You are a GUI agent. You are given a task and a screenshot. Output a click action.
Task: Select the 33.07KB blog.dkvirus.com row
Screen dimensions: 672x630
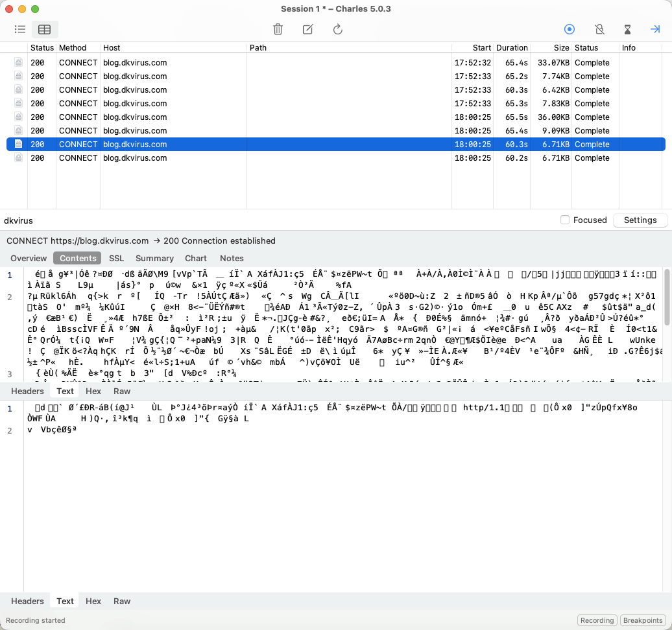[259, 63]
